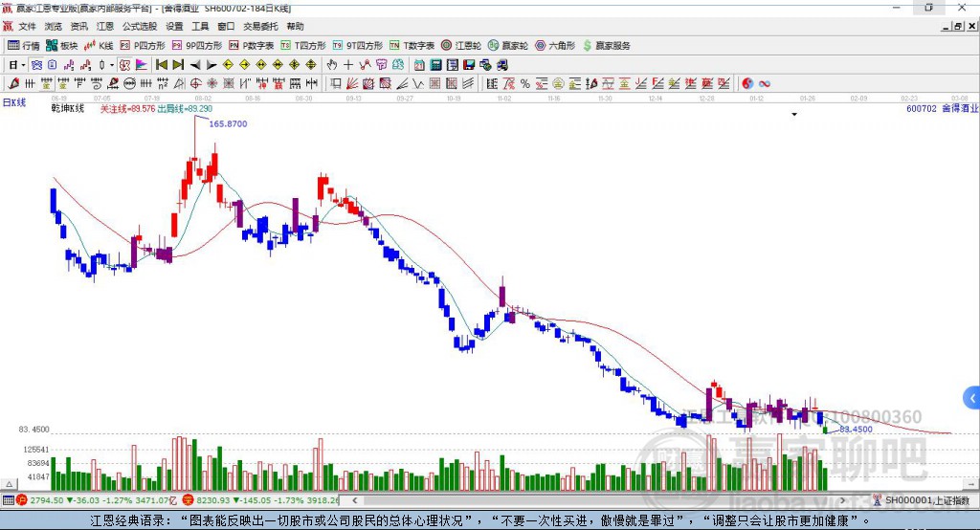Open the calculator tool icon

pyautogui.click(x=435, y=65)
